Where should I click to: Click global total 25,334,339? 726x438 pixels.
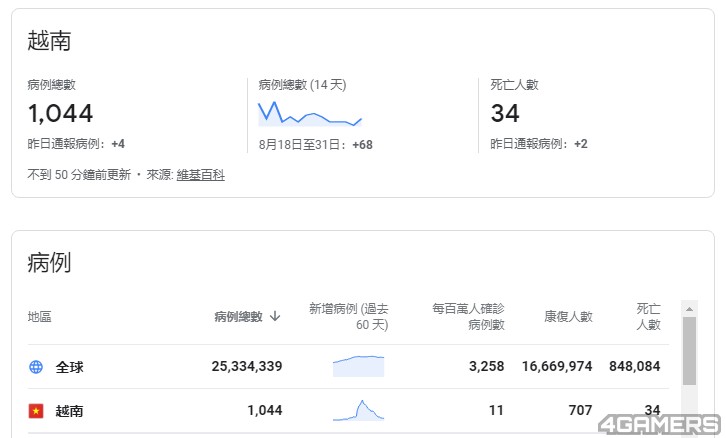247,366
